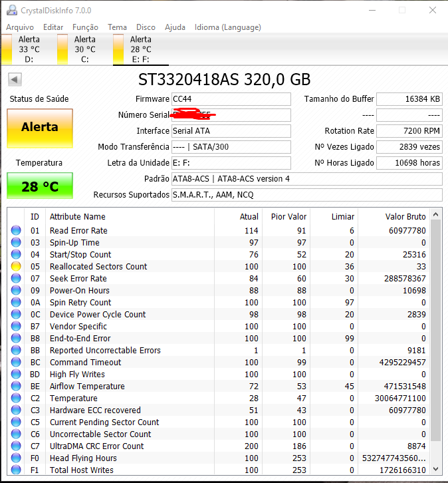Click the yellow warning icon for Reallocated Sectors Count
Image resolution: width=448 pixels, height=483 pixels.
pyautogui.click(x=16, y=267)
